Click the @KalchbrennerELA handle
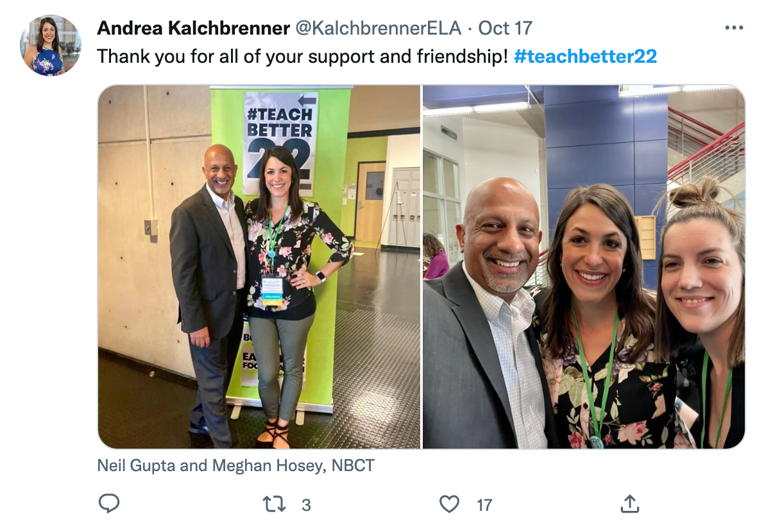 378,28
